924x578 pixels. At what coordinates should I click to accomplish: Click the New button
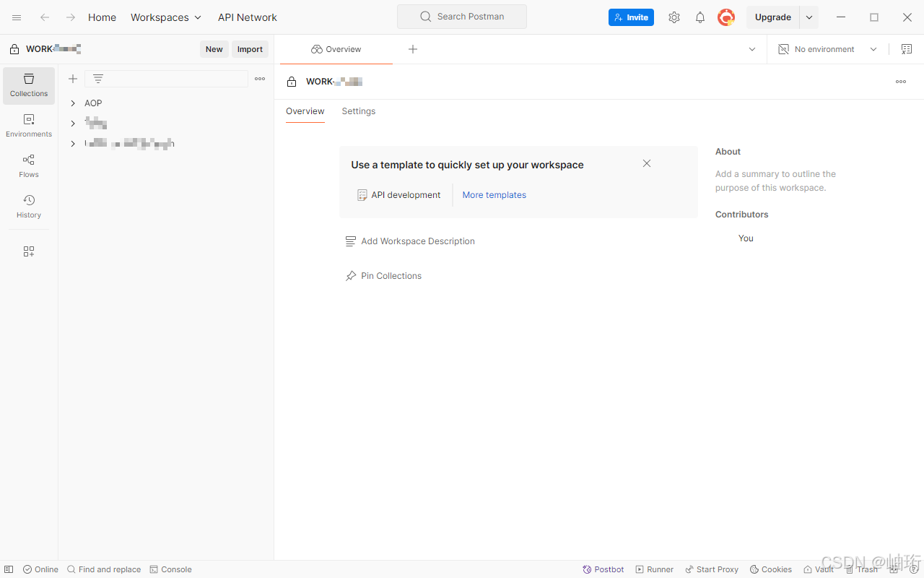[x=214, y=49]
